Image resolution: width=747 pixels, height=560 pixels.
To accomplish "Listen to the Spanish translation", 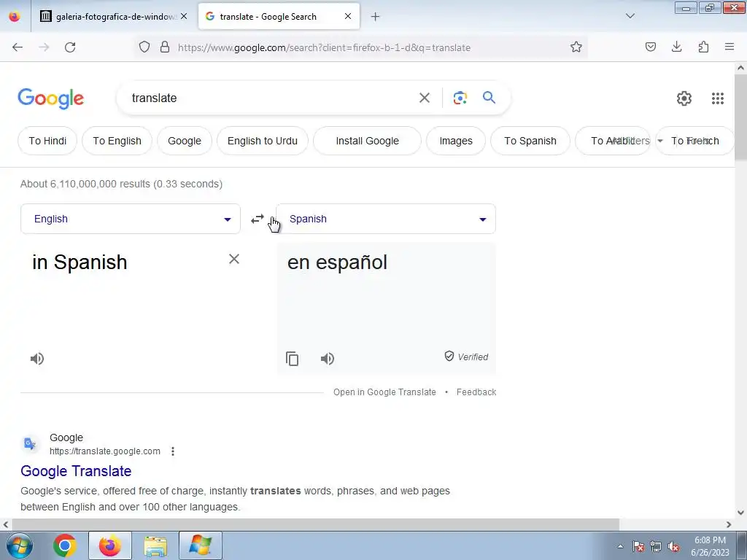I will click(x=328, y=359).
